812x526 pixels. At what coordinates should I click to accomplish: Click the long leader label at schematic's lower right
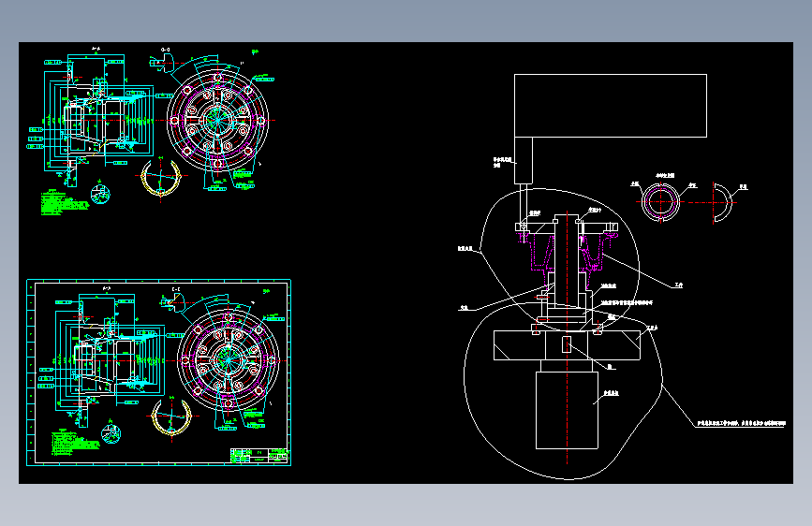741,423
